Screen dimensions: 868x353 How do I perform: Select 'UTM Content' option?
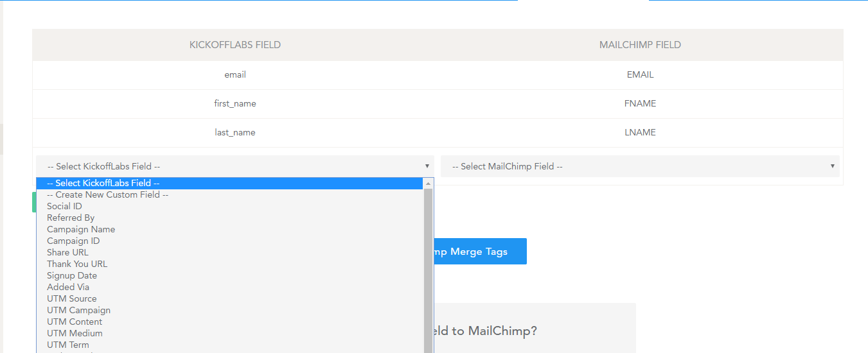pos(230,322)
